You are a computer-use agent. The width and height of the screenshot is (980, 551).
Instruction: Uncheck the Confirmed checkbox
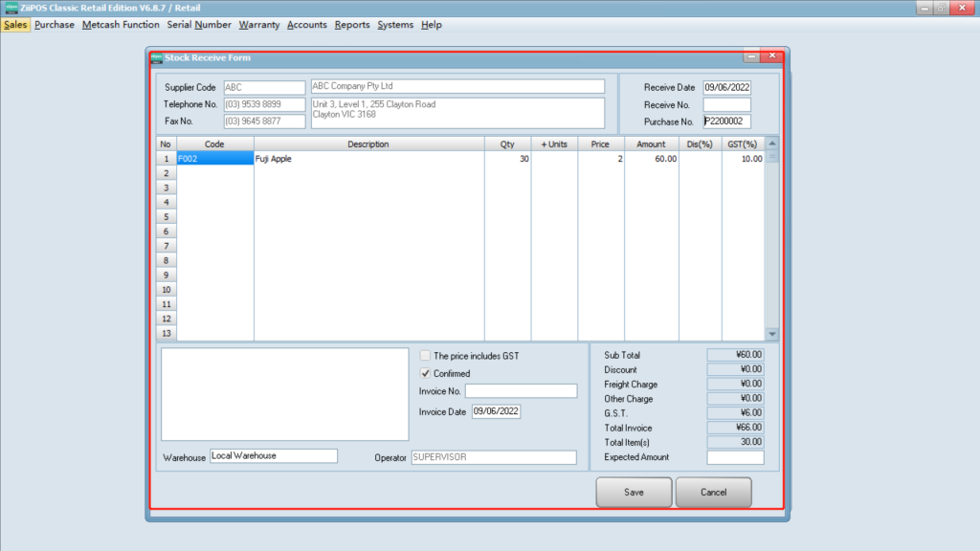coord(426,374)
